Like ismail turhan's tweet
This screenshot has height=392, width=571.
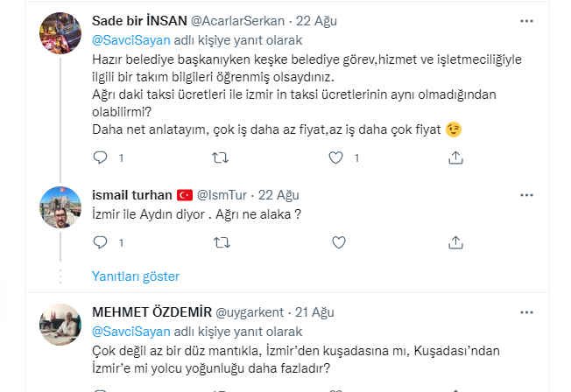click(335, 241)
